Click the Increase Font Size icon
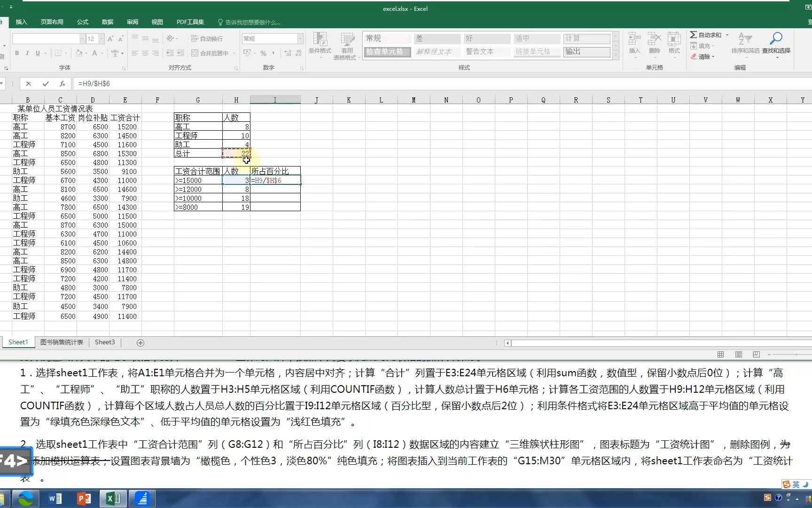Screen dimensions: 812x508 click(x=110, y=39)
